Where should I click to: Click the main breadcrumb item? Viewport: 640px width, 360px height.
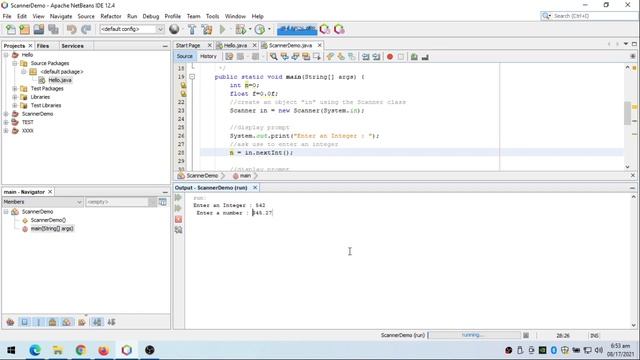click(x=245, y=176)
